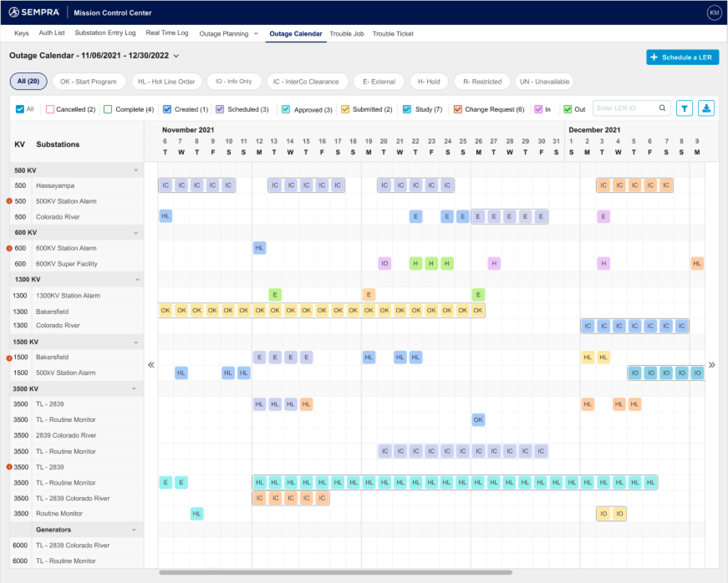The width and height of the screenshot is (728, 583).
Task: Click red alert icon beside 600KV Station Alarm
Action: 10,248
